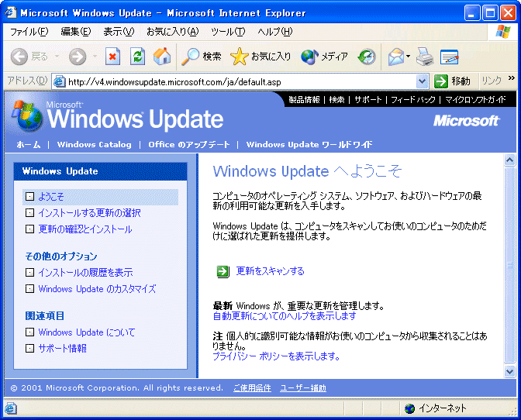Click the マイクロソフトガイド link
Image resolution: width=521 pixels, height=420 pixels.
[x=475, y=100]
